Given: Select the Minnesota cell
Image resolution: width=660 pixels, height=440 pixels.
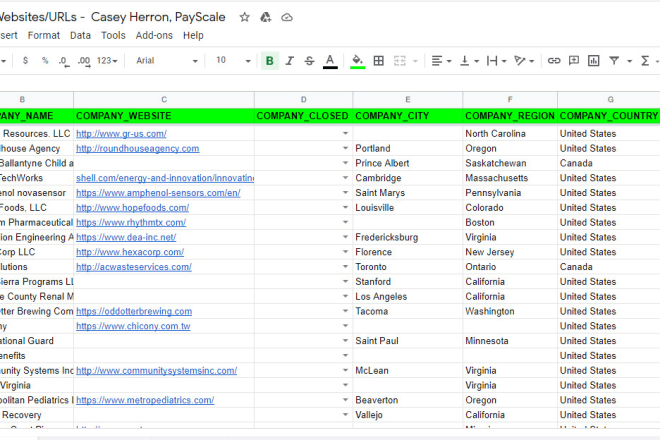Looking at the screenshot, I should [510, 341].
